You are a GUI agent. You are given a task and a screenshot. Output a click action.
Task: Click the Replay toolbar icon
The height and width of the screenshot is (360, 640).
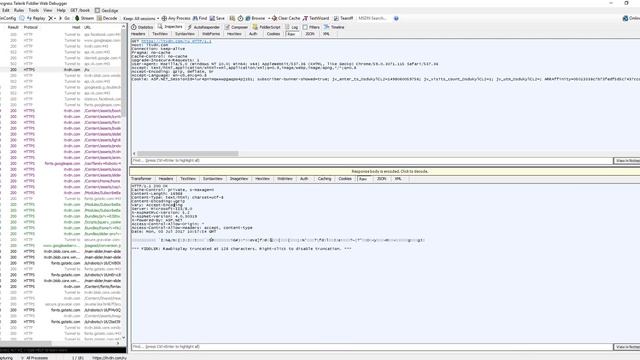29,18
